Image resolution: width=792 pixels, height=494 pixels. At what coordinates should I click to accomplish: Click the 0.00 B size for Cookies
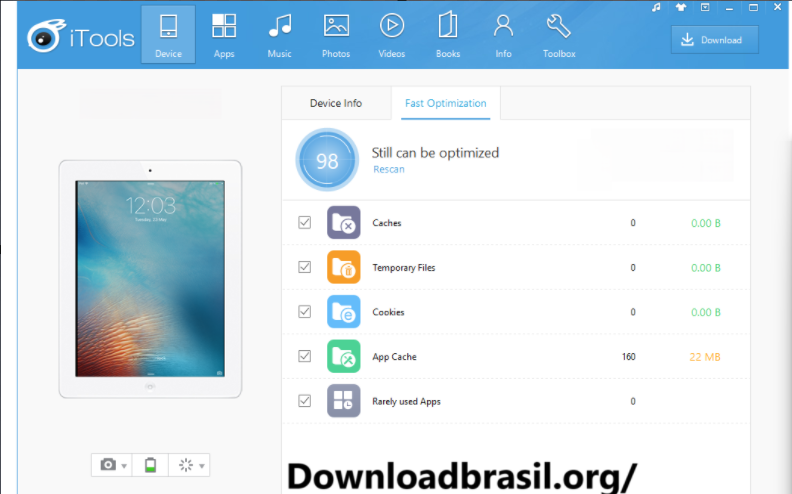[706, 312]
